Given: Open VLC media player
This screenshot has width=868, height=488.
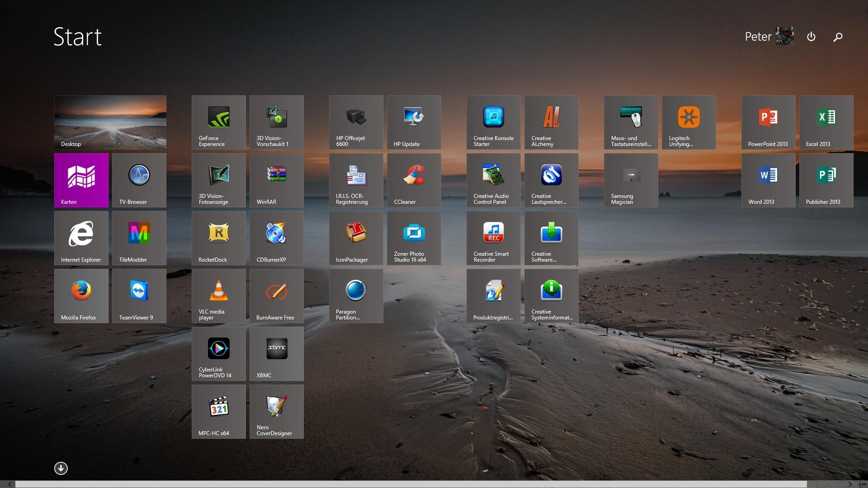Looking at the screenshot, I should coord(219,296).
